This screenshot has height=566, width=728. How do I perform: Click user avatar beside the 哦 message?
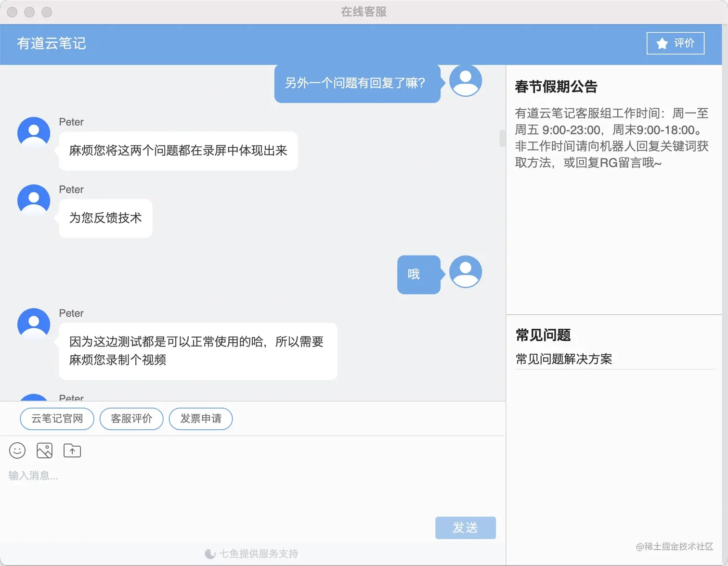pyautogui.click(x=466, y=272)
